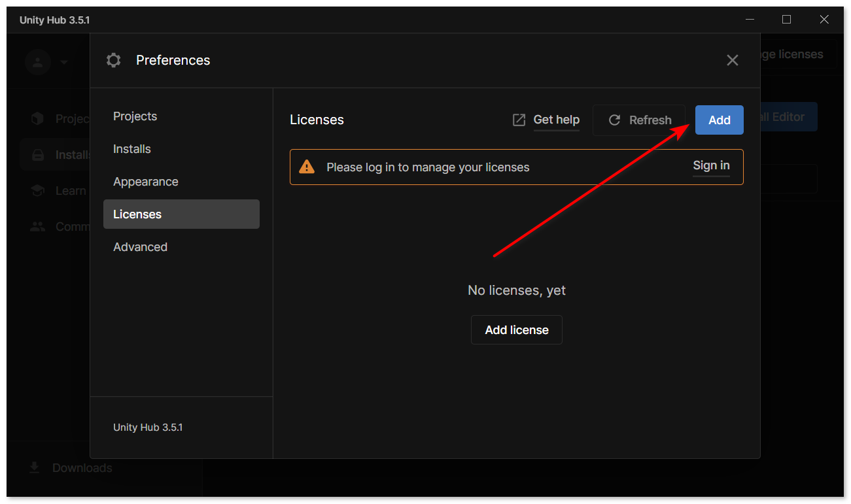Minimize the Unity Hub window

pyautogui.click(x=750, y=20)
